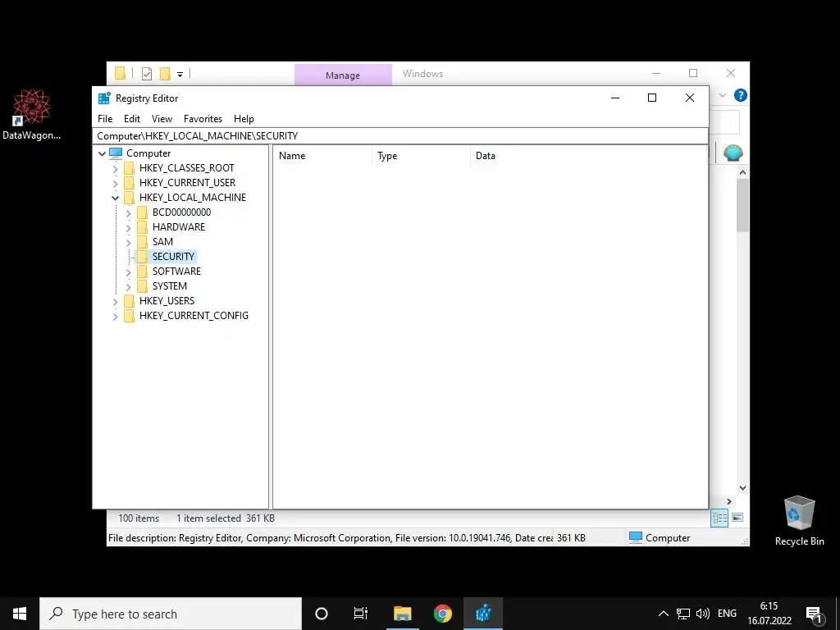Viewport: 840px width, 630px height.
Task: Open the Favorites menu
Action: tap(203, 119)
